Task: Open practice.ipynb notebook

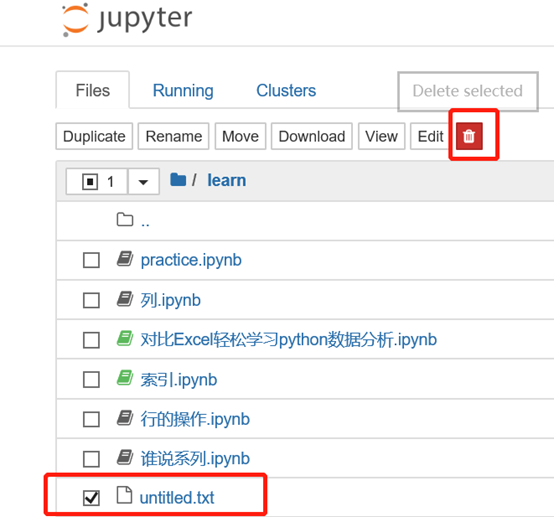Action: pos(191,260)
